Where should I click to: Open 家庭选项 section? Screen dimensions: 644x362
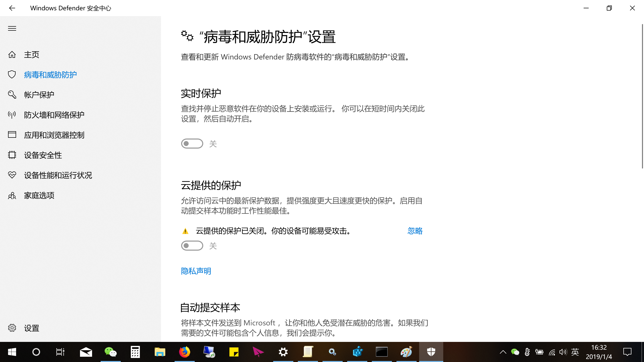[x=39, y=195]
